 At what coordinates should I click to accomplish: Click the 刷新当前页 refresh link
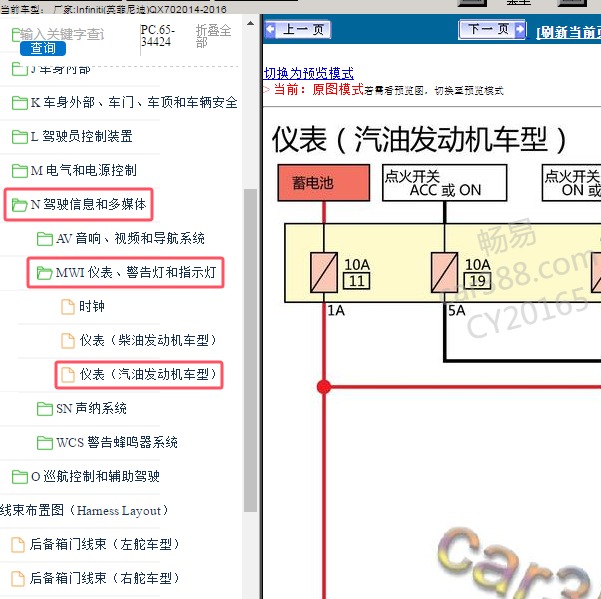(x=568, y=33)
